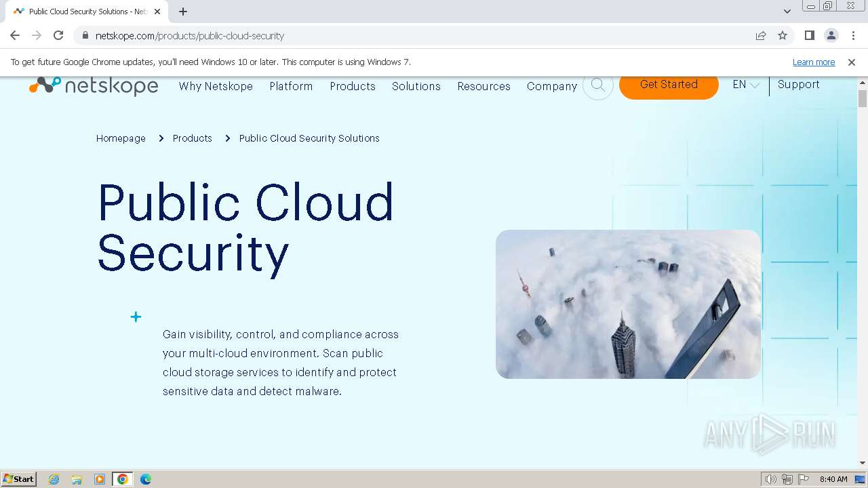Open Chrome's three-dot menu
868x488 pixels.
click(x=854, y=35)
